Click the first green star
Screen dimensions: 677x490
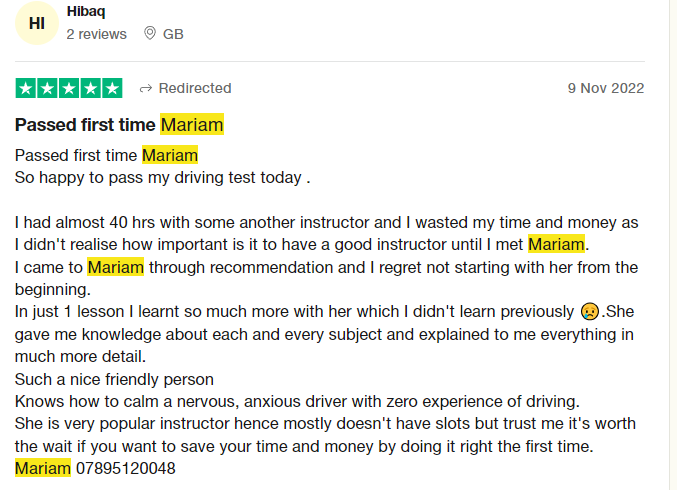(x=25, y=88)
